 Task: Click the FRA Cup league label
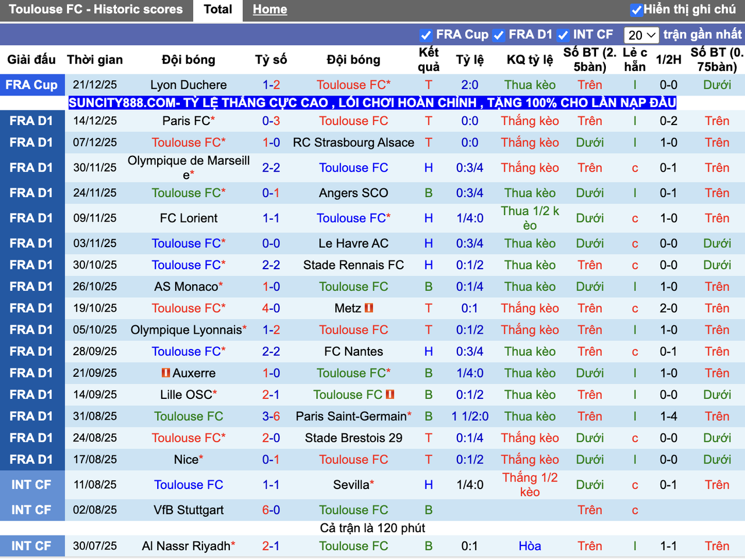[x=31, y=85]
